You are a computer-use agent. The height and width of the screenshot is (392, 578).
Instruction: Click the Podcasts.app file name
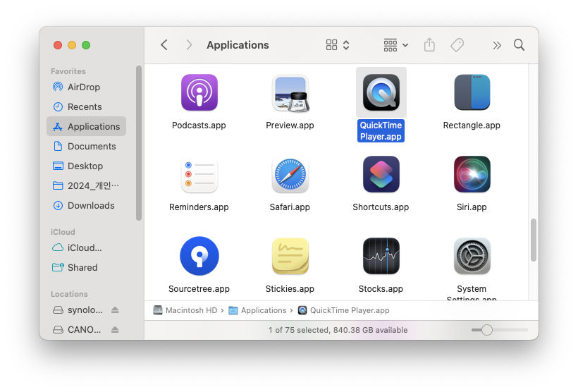point(199,125)
